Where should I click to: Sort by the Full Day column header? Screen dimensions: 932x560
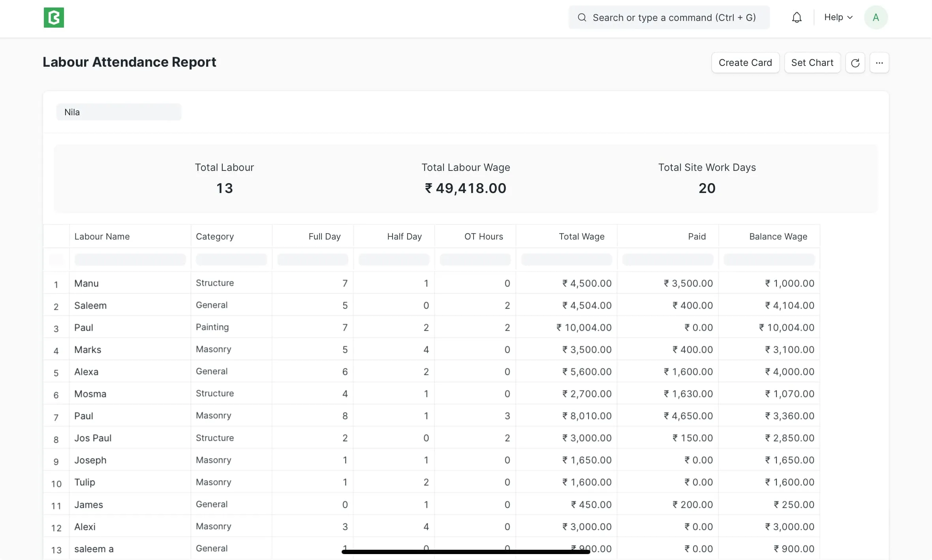[324, 236]
